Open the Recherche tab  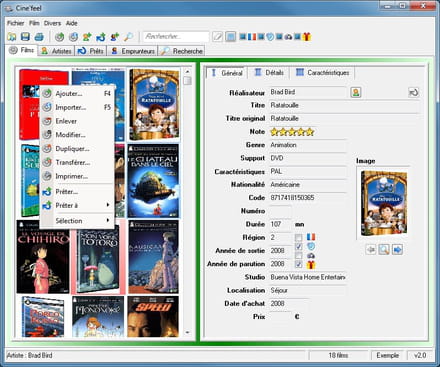pyautogui.click(x=182, y=51)
